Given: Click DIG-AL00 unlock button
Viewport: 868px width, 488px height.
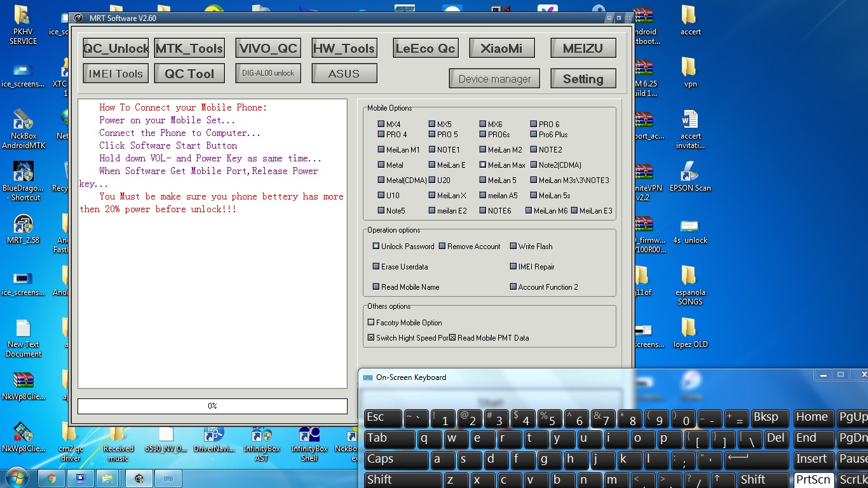Looking at the screenshot, I should [x=268, y=74].
